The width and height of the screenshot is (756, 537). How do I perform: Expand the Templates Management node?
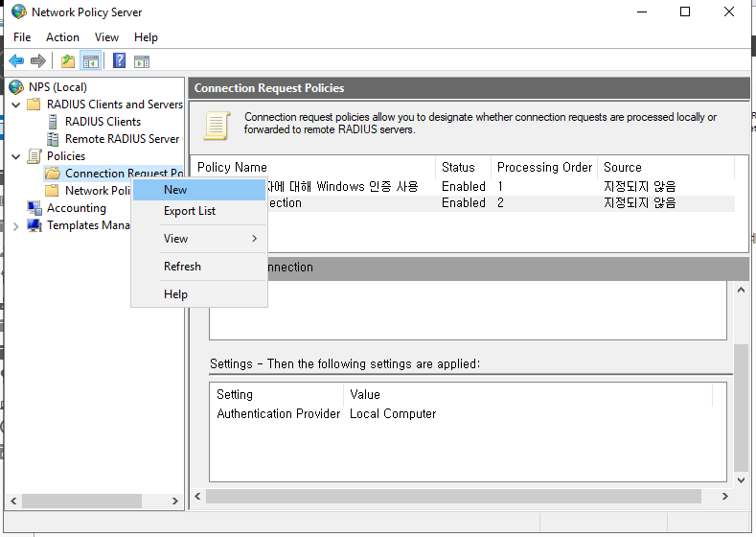coord(16,225)
